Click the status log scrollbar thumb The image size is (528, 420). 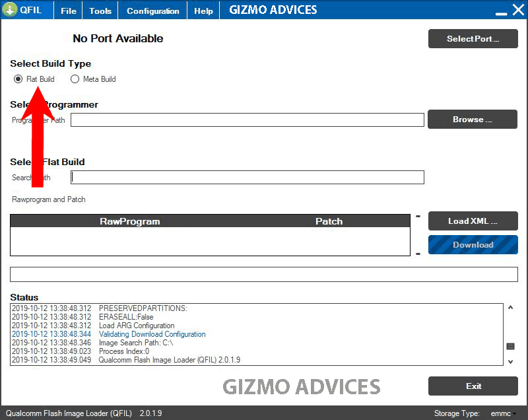pyautogui.click(x=510, y=346)
